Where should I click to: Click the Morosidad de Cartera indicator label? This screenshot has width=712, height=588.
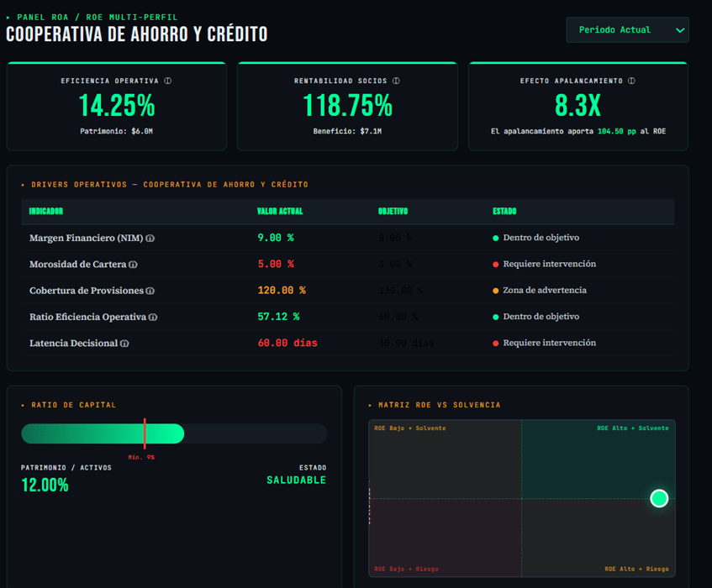[77, 265]
